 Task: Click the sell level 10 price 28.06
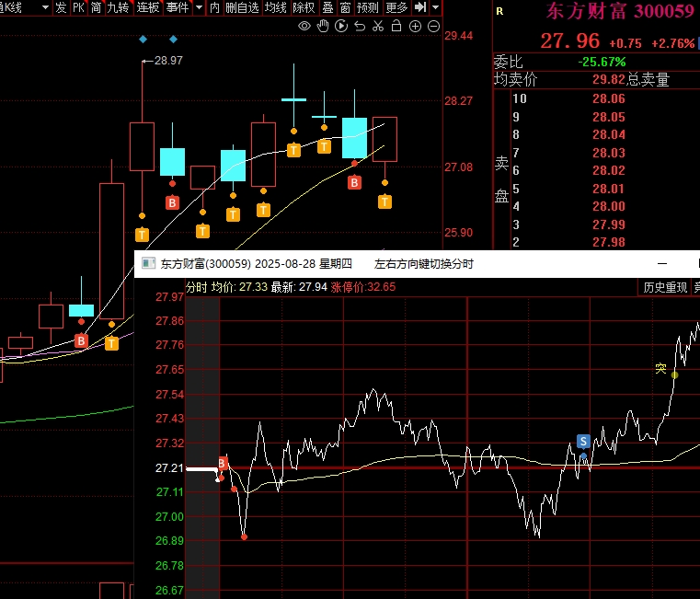609,98
